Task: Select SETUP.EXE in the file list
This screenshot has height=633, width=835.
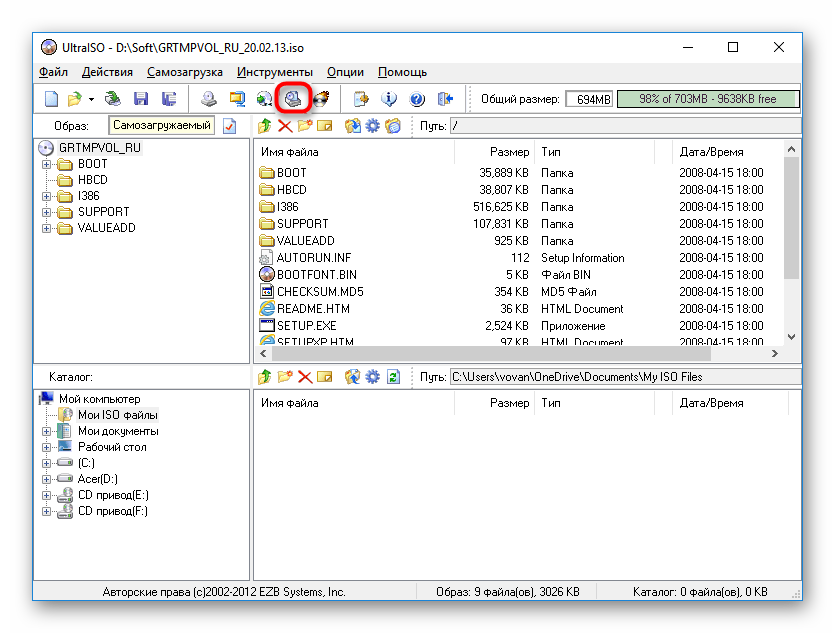Action: point(306,326)
